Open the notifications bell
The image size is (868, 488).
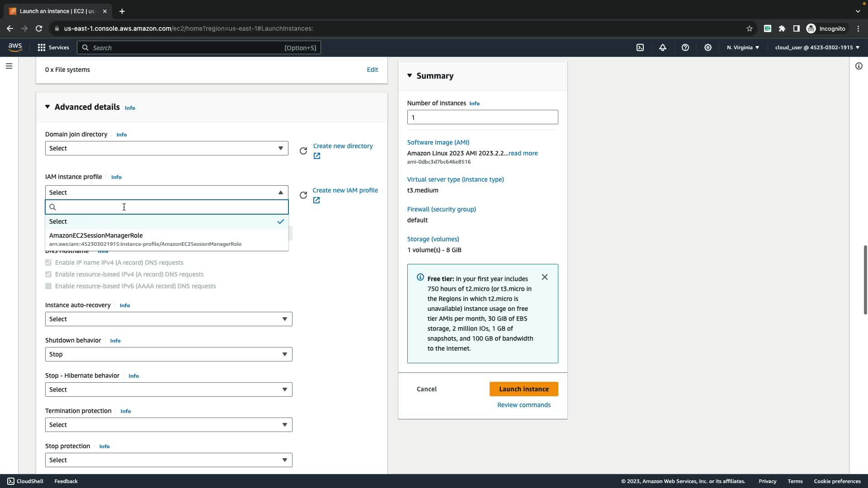coord(663,47)
